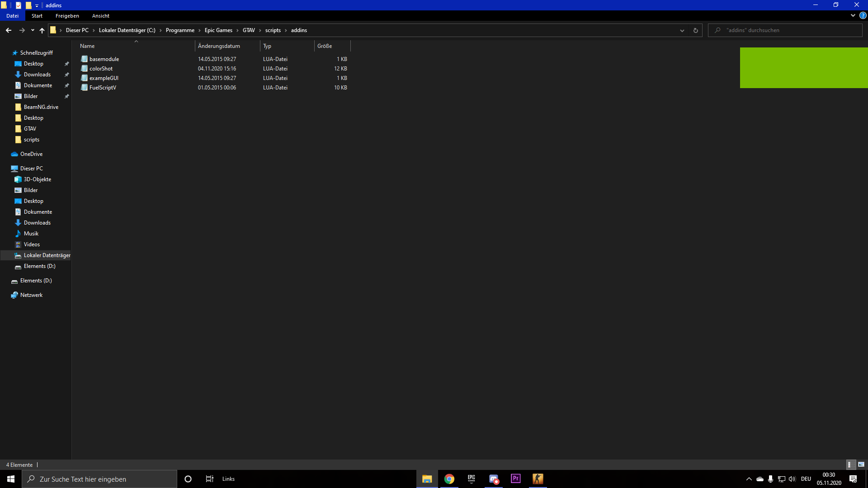This screenshot has height=488, width=868.
Task: Launch Google Chrome from the taskbar
Action: tap(449, 479)
